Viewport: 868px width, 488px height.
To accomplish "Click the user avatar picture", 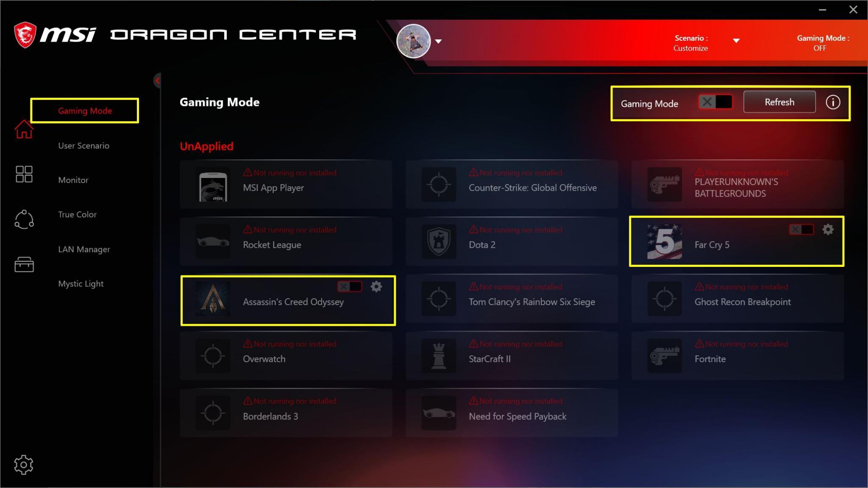I will pos(413,41).
